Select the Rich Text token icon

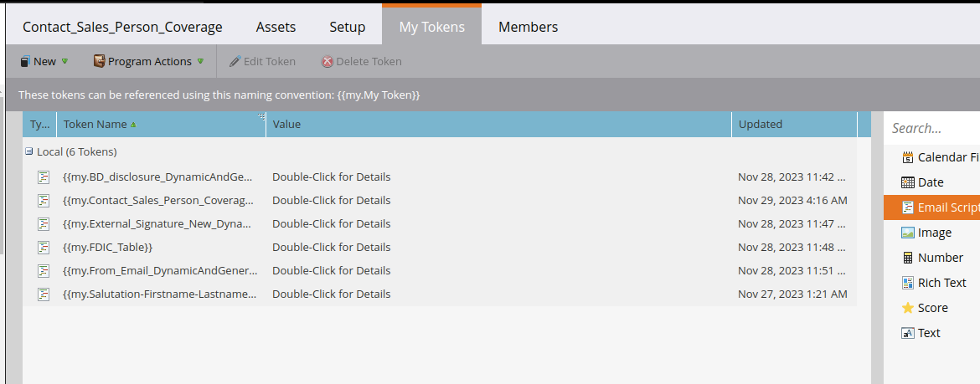coord(907,283)
